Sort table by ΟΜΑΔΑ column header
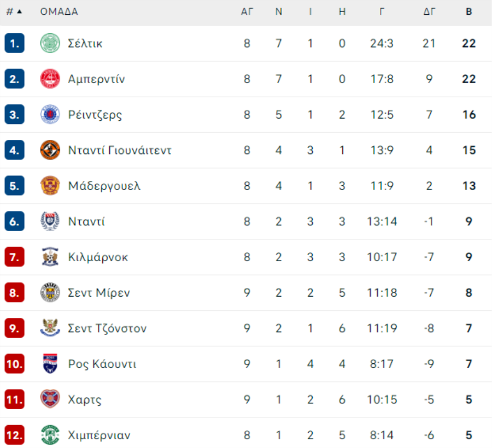 coord(59,11)
